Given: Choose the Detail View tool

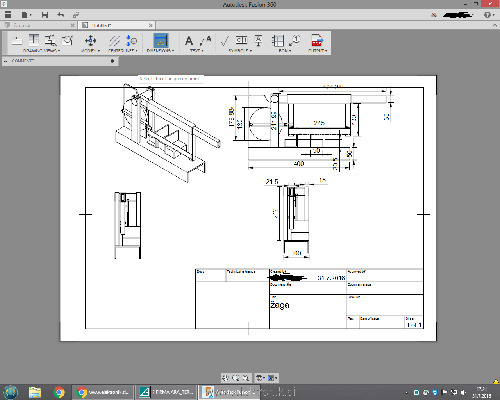Looking at the screenshot, I should 68,41.
